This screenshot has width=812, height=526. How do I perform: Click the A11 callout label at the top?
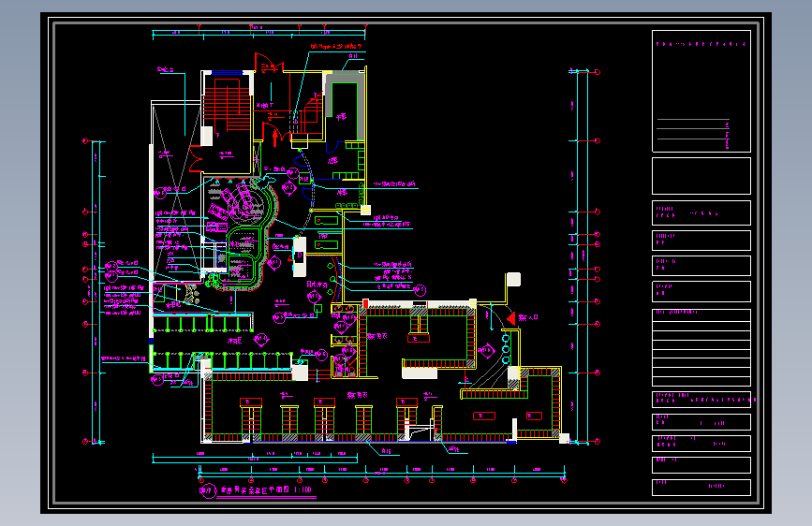pyautogui.click(x=353, y=56)
